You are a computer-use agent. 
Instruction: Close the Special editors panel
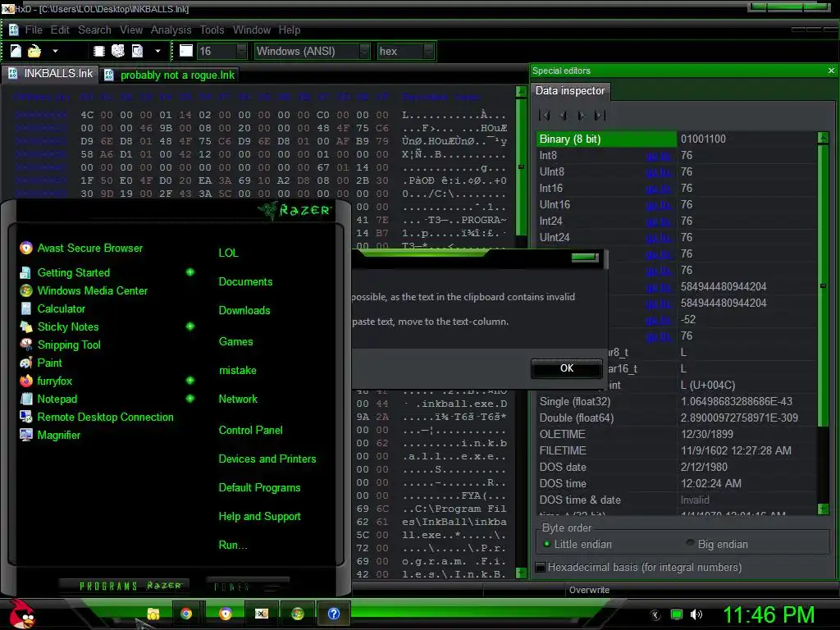click(831, 71)
